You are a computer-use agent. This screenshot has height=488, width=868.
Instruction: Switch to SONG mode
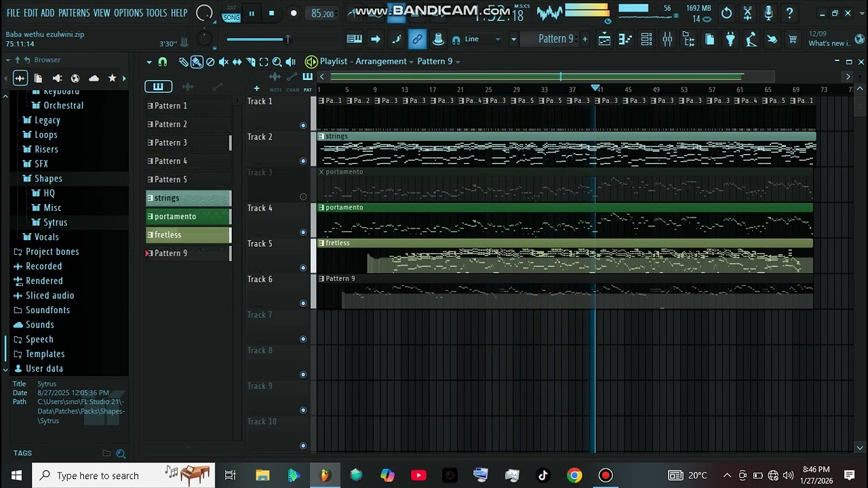[231, 17]
